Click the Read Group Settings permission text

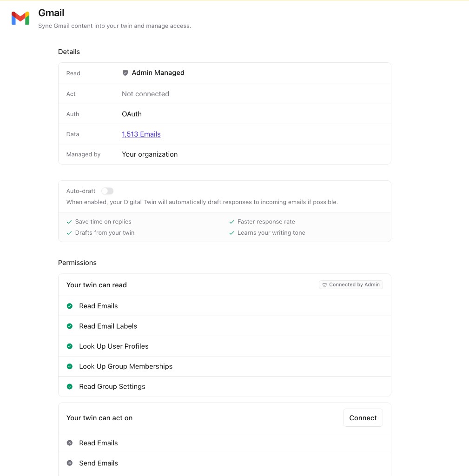[112, 386]
